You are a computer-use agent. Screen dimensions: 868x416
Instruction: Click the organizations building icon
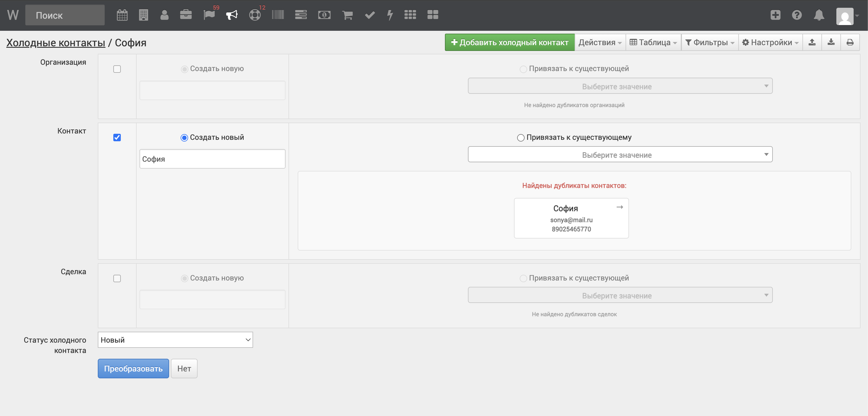[143, 15]
